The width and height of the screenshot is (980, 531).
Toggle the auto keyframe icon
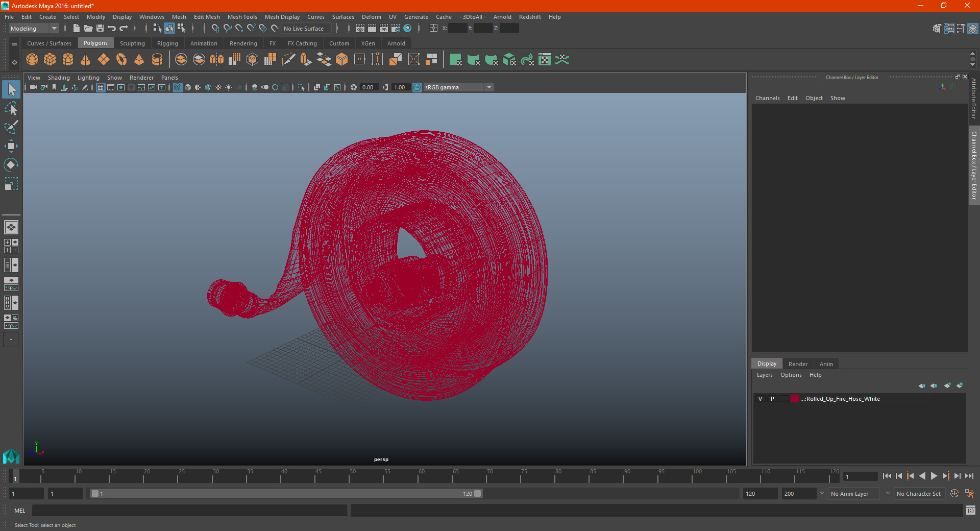pyautogui.click(x=954, y=494)
